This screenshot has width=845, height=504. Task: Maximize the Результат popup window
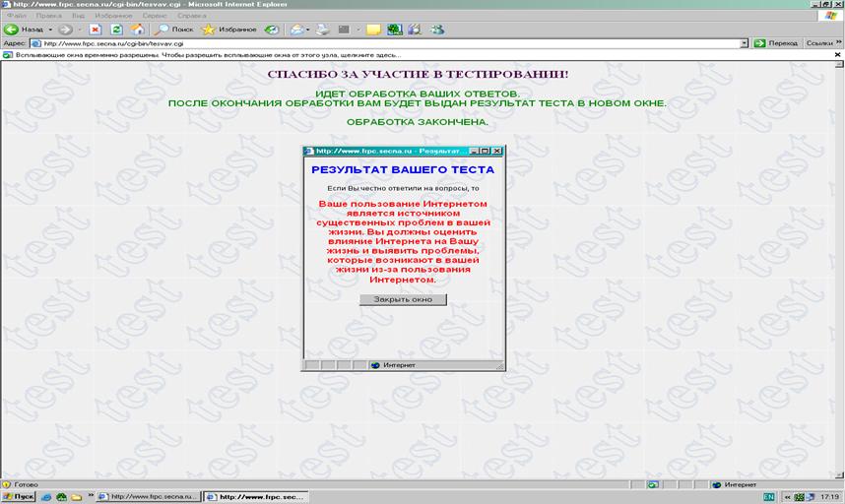tap(485, 152)
